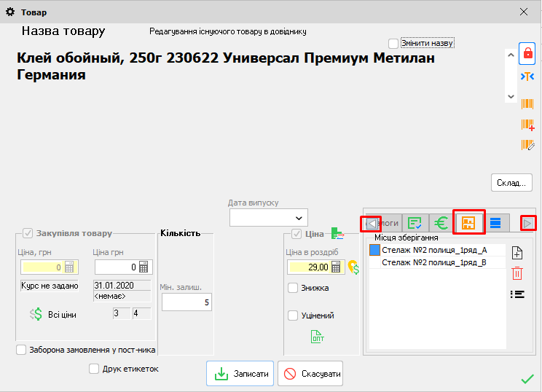Enable the Змінити назву checkbox
This screenshot has width=542, height=392.
393,44
